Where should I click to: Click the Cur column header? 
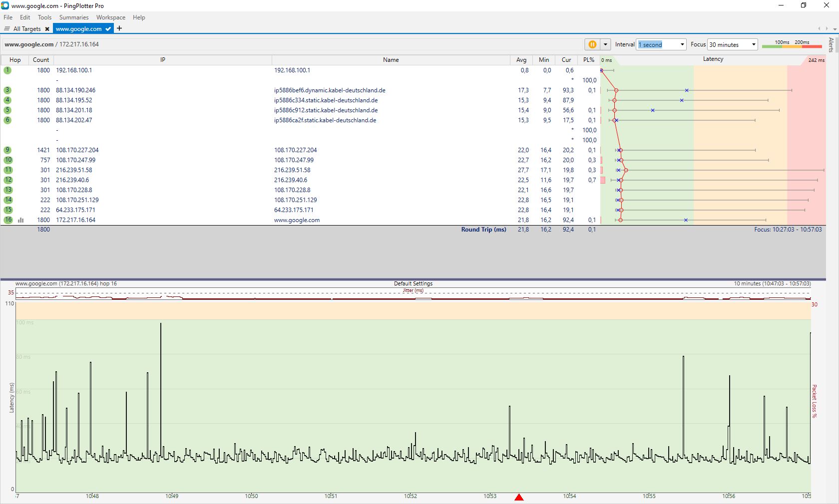point(566,60)
